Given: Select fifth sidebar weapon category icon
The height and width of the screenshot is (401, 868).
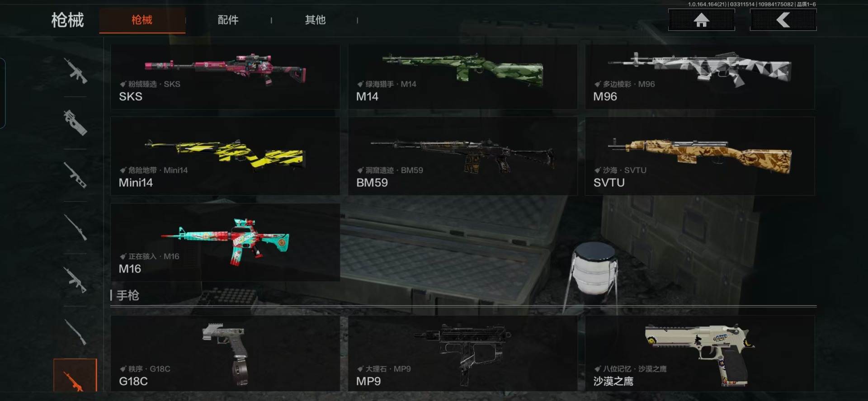Looking at the screenshot, I should [x=75, y=279].
